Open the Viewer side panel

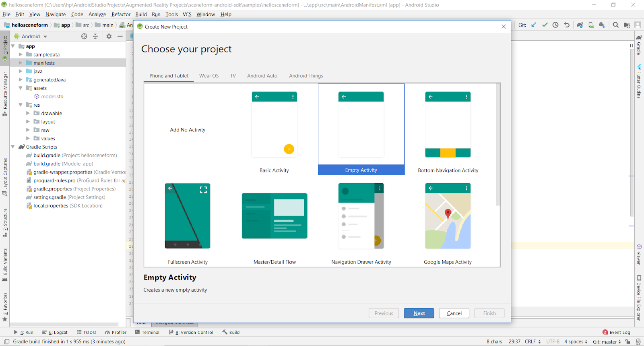tap(639, 254)
